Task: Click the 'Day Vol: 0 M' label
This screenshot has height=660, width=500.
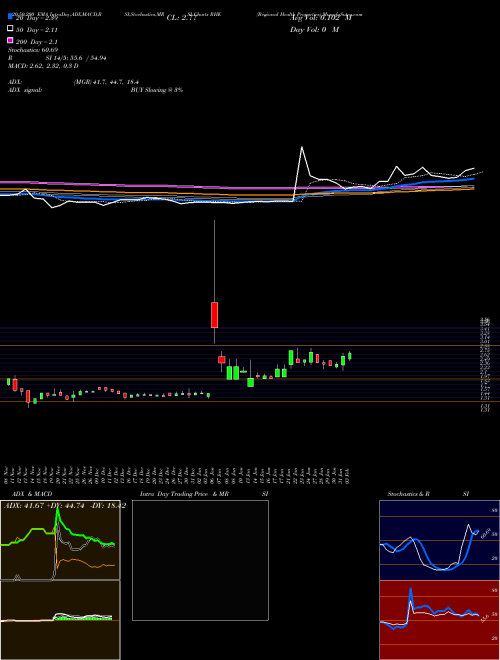Action: pos(314,30)
